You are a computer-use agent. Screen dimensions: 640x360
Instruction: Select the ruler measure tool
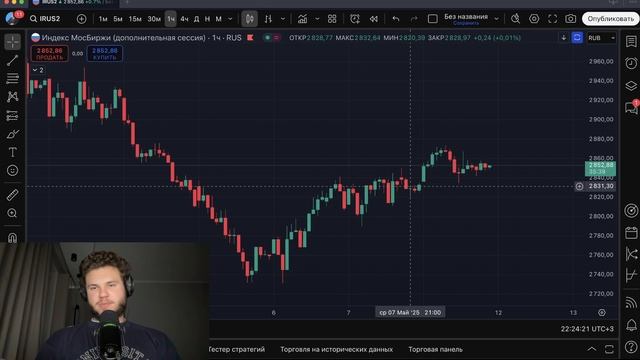click(13, 195)
